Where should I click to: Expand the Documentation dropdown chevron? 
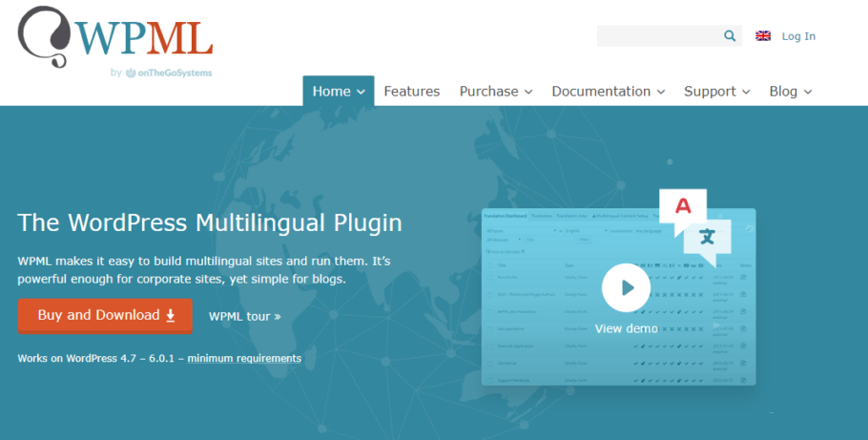click(661, 92)
